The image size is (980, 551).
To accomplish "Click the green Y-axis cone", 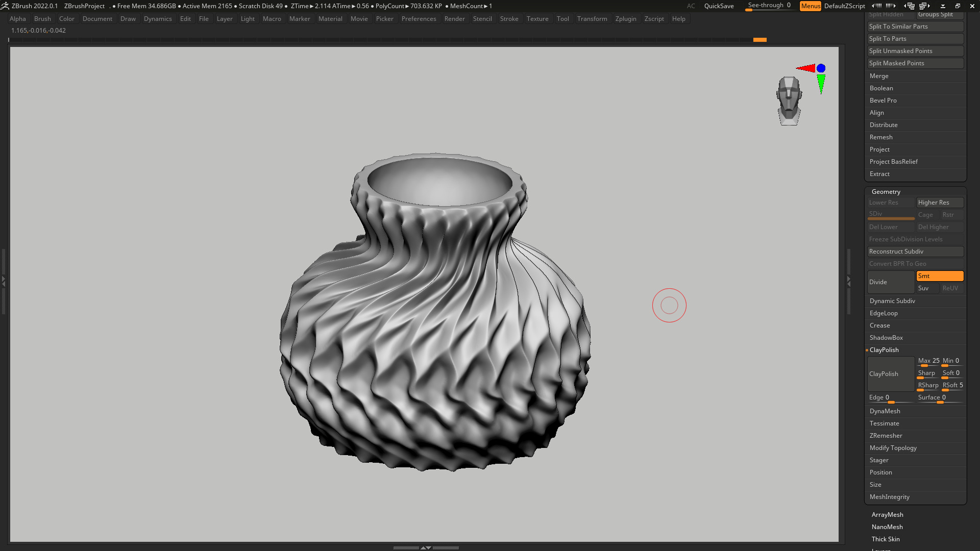I will pos(821,84).
